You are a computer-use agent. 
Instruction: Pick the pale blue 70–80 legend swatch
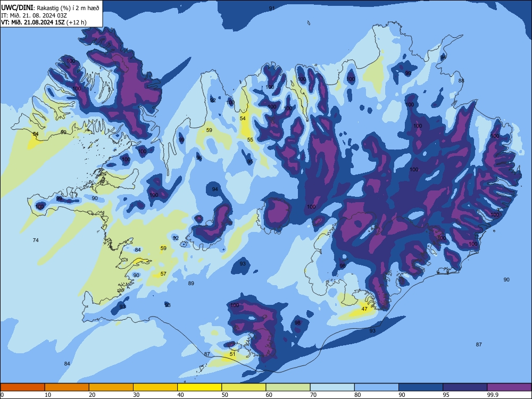point(332,387)
